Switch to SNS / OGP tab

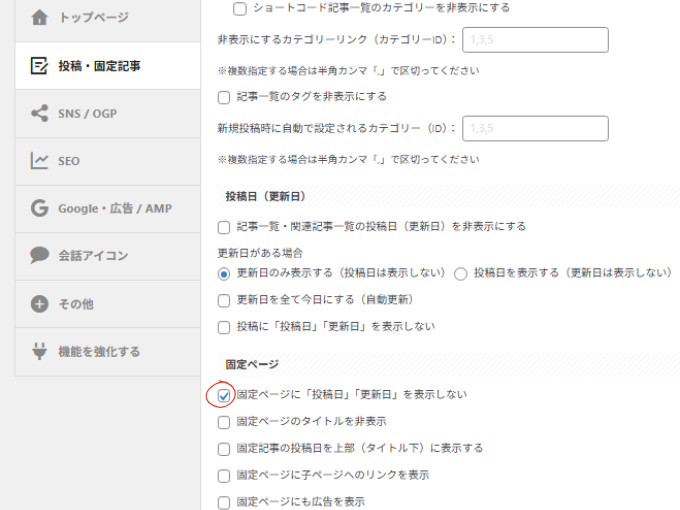[108, 114]
